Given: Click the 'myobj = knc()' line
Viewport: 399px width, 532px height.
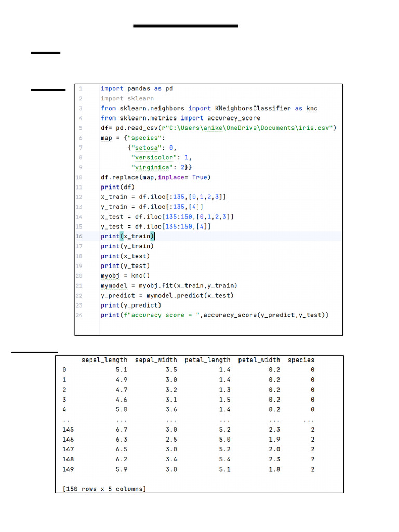Looking at the screenshot, I should click(x=125, y=275).
